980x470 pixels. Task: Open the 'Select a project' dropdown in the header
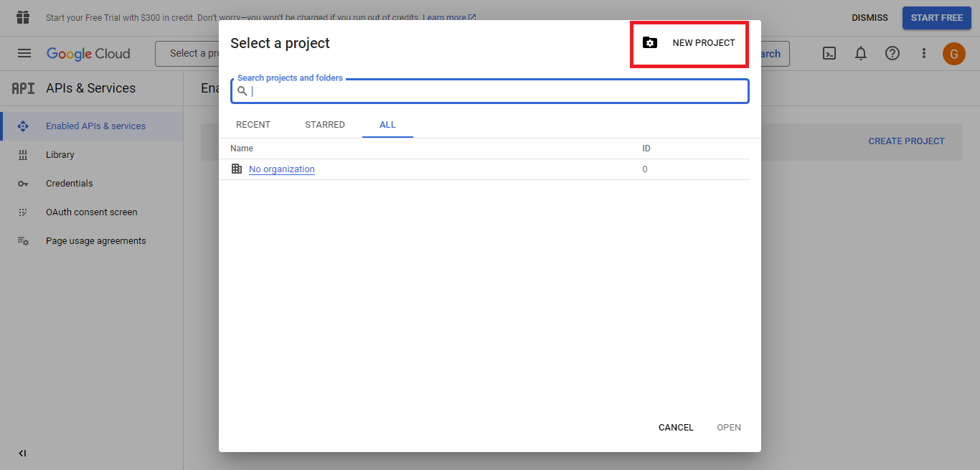pos(187,54)
